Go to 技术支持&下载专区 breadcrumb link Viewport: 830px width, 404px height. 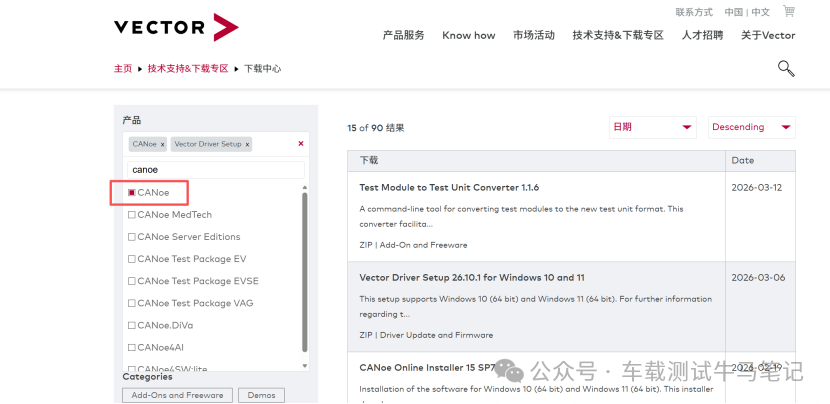(x=188, y=69)
